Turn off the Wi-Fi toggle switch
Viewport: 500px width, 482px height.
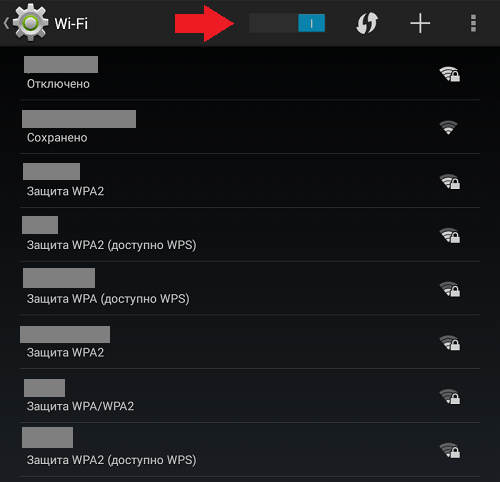[287, 23]
